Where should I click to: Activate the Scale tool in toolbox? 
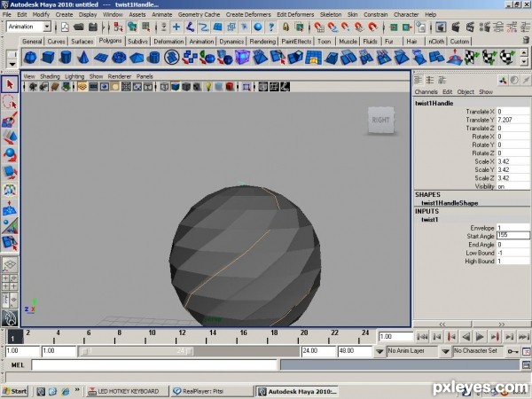tap(10, 172)
